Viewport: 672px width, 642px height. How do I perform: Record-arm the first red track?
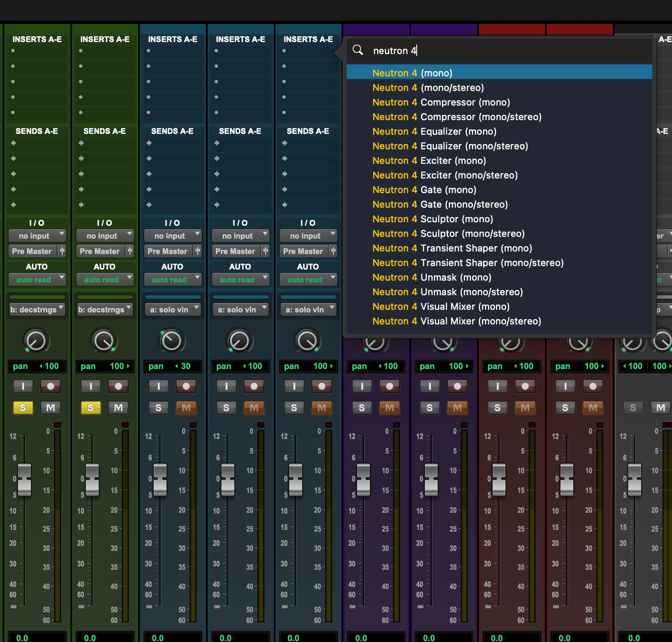pyautogui.click(x=525, y=386)
